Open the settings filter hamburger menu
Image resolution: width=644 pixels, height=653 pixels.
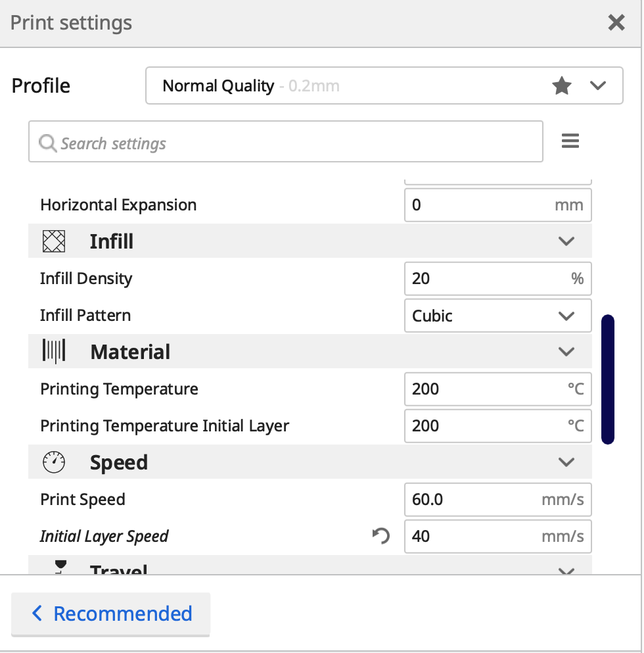570,141
